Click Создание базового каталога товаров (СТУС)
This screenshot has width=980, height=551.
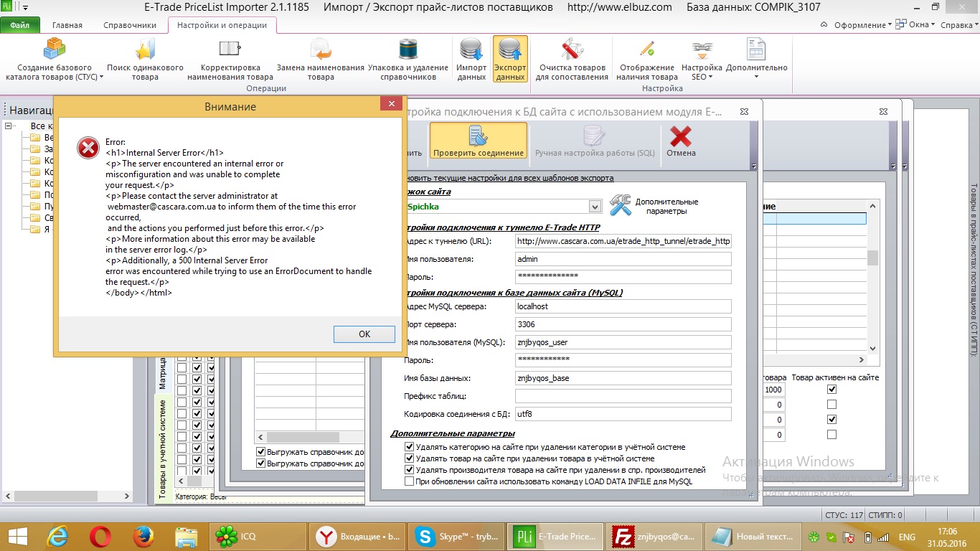click(55, 59)
